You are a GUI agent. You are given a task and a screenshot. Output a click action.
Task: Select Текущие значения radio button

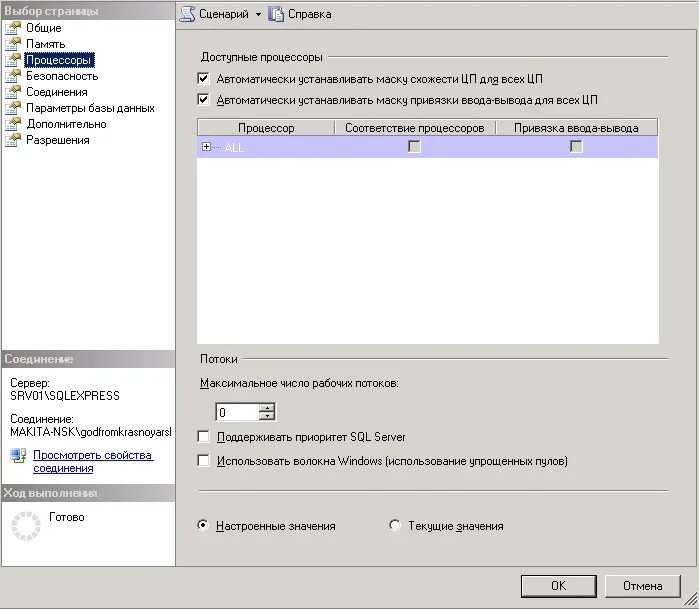(395, 525)
